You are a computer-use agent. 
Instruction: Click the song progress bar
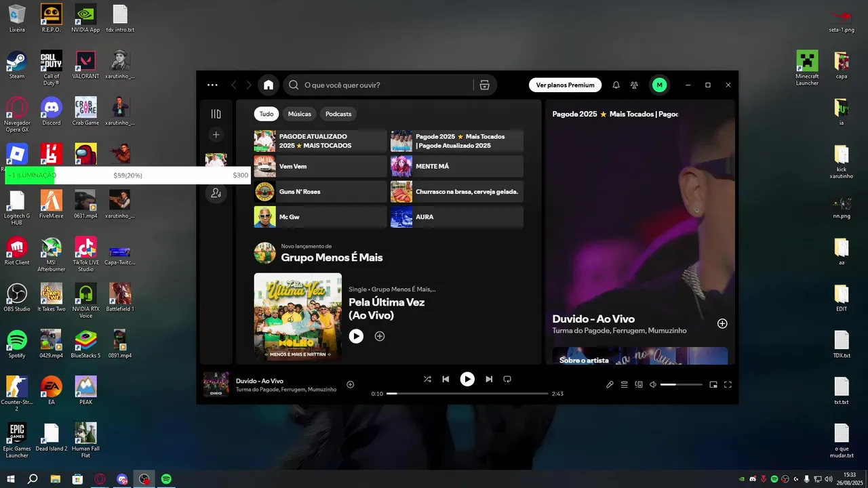(467, 393)
